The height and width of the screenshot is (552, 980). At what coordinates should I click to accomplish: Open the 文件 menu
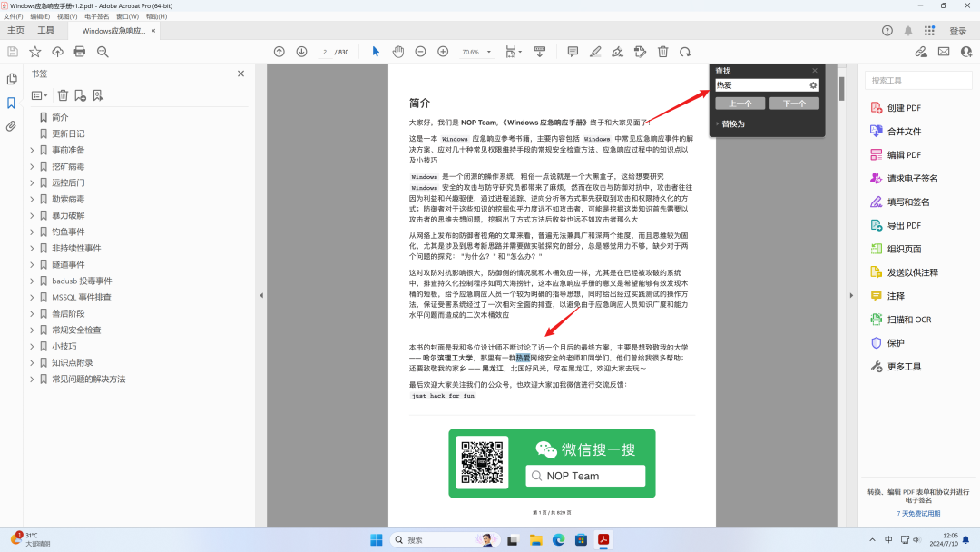coord(13,18)
